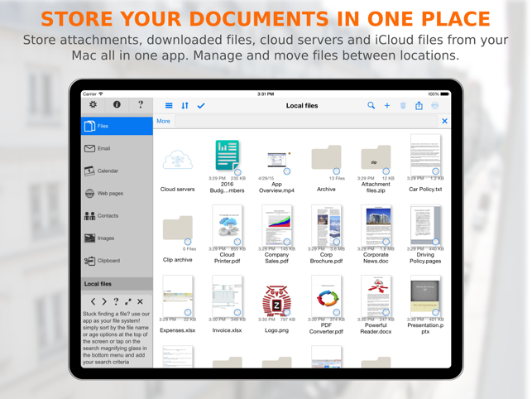Click the trash delete icon
The height and width of the screenshot is (399, 532).
pos(403,106)
